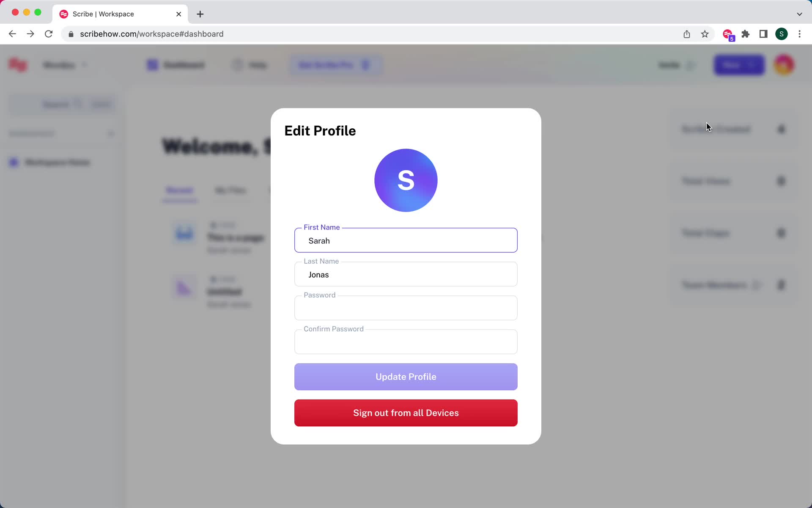Select the My Files tab
The height and width of the screenshot is (508, 812).
click(x=230, y=190)
